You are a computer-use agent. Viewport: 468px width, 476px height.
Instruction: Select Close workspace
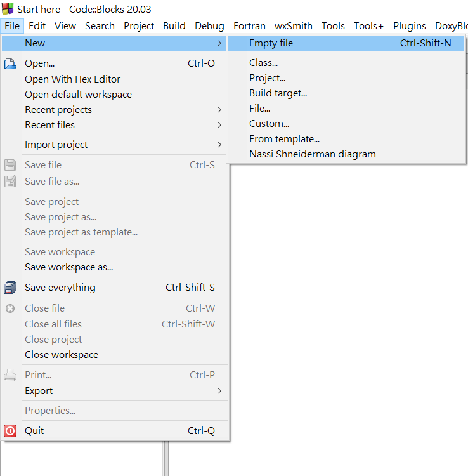pos(114,355)
